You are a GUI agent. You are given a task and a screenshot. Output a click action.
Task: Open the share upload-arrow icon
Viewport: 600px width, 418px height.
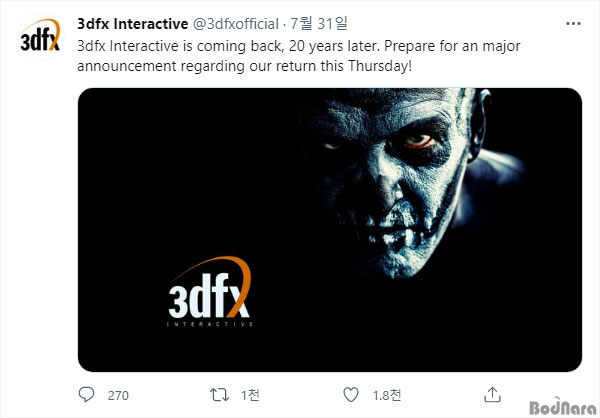pyautogui.click(x=492, y=394)
